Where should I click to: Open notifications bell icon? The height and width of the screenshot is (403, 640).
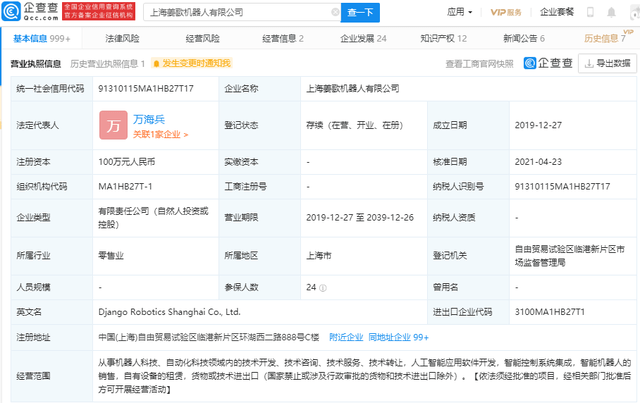tap(611, 12)
